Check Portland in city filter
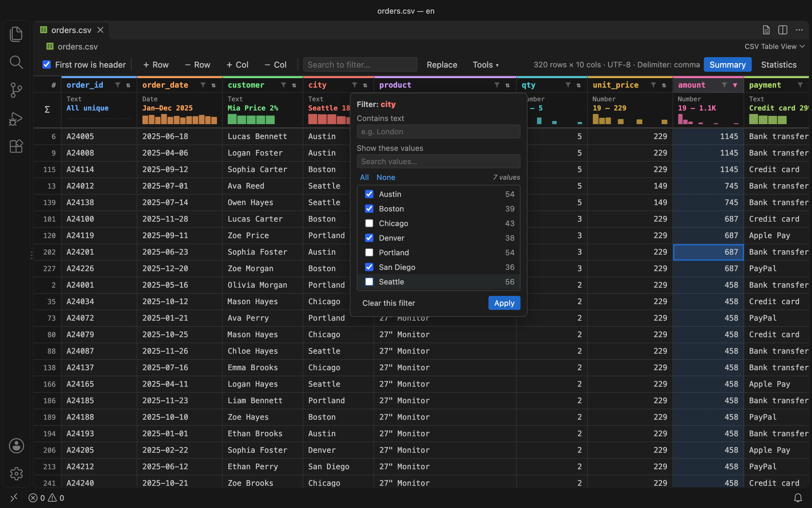This screenshot has height=508, width=812. (369, 253)
